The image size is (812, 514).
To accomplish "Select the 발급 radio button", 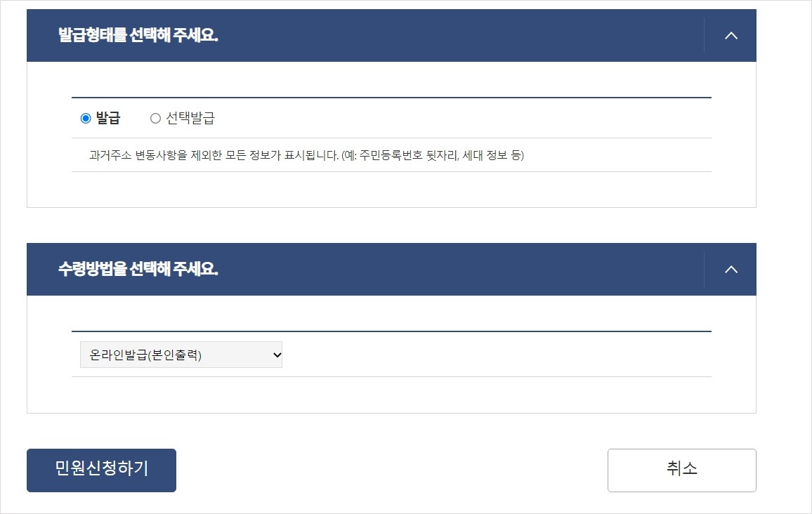I will (x=86, y=117).
